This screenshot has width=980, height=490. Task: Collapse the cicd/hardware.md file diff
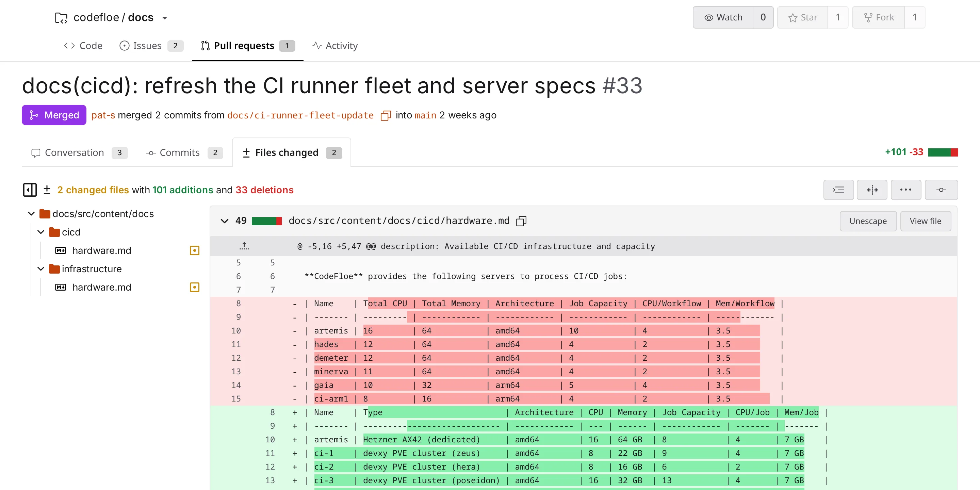225,221
